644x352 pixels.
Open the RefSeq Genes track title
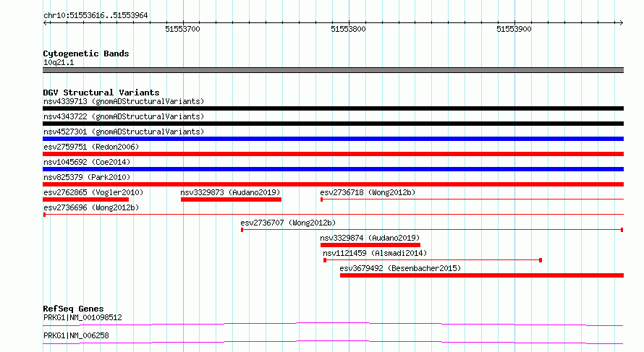pos(73,309)
